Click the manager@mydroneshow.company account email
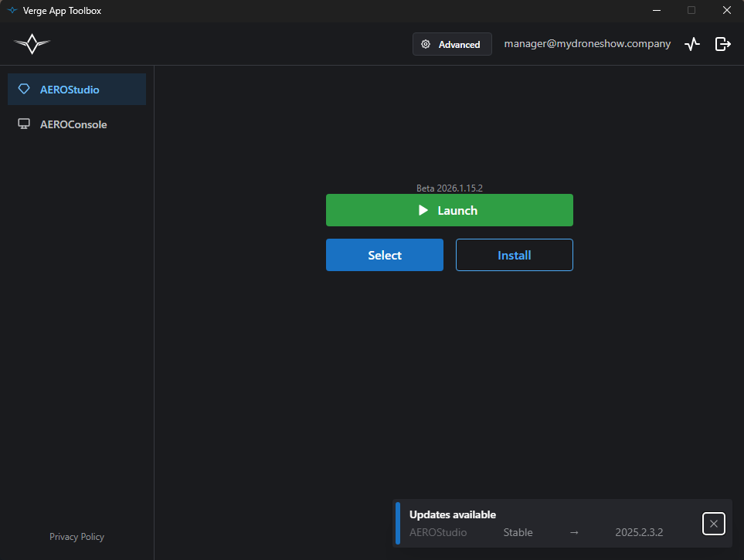This screenshot has height=560, width=744. (x=587, y=44)
